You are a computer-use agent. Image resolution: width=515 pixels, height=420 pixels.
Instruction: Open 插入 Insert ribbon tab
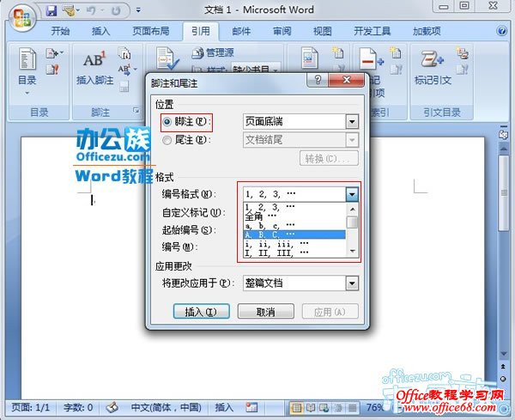pos(100,31)
